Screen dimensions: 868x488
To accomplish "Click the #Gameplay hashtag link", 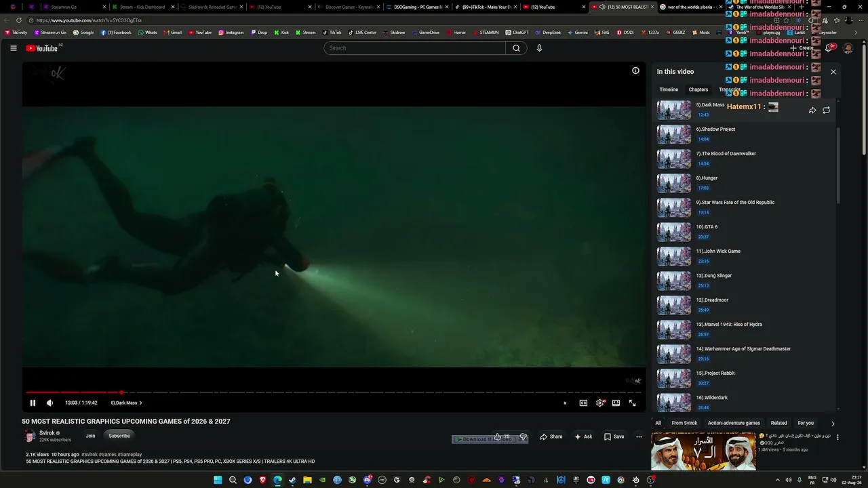I will click(x=130, y=454).
